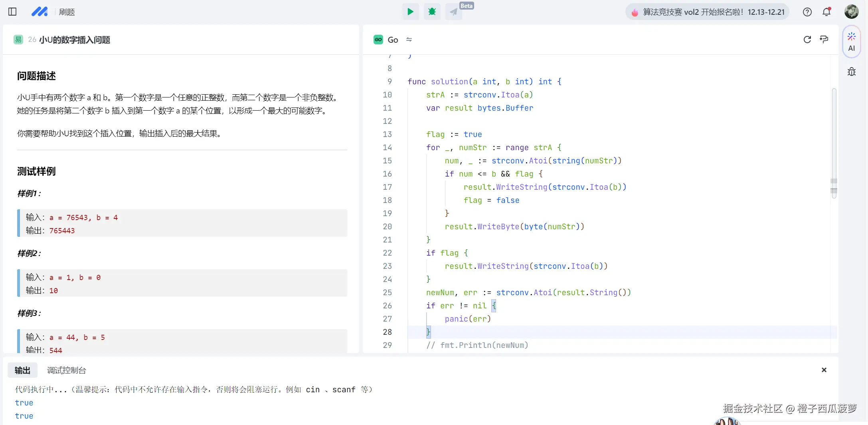Viewport: 868px width, 425px height.
Task: Run the code with the play button
Action: [x=410, y=12]
